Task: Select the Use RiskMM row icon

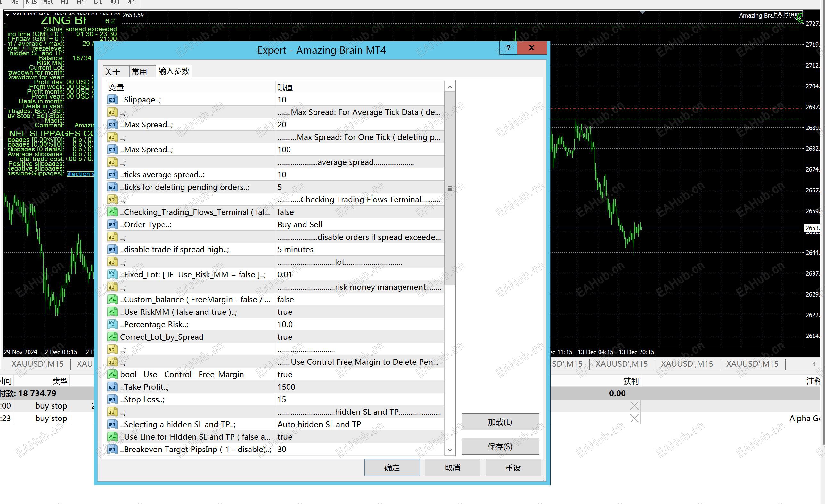Action: coord(112,312)
